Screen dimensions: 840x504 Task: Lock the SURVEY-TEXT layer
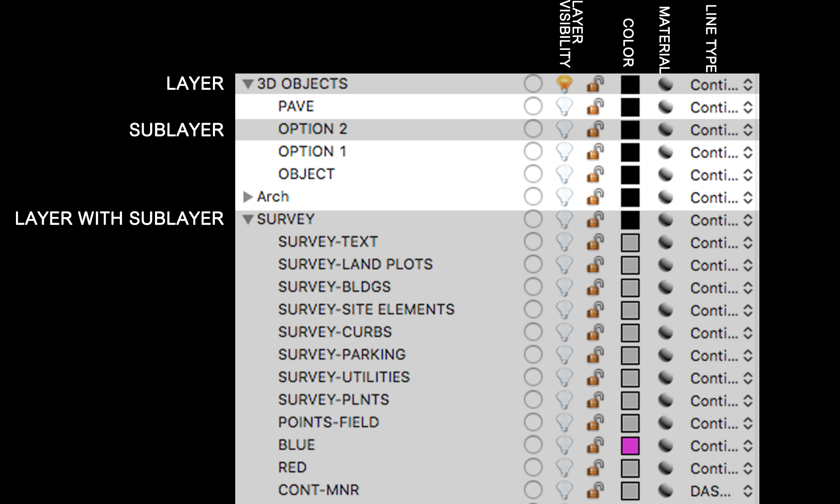595,242
